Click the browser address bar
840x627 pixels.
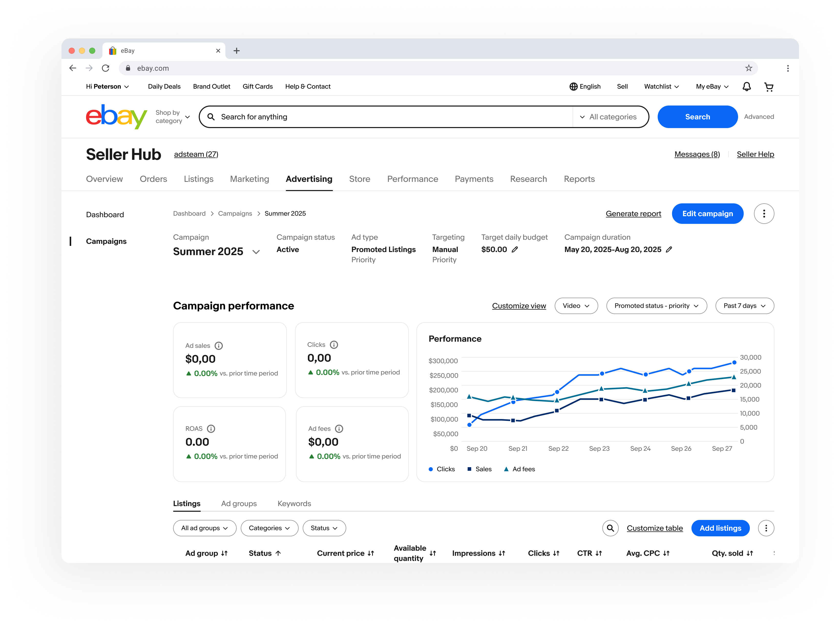point(438,68)
